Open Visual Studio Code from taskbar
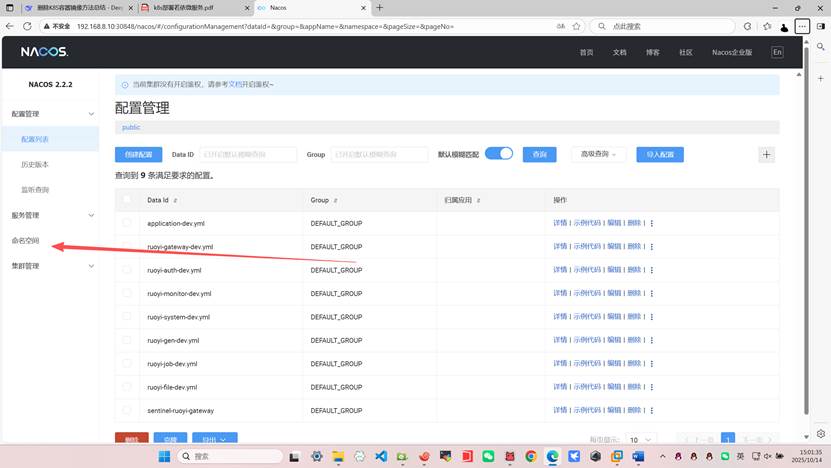Image resolution: width=831 pixels, height=468 pixels. click(381, 456)
